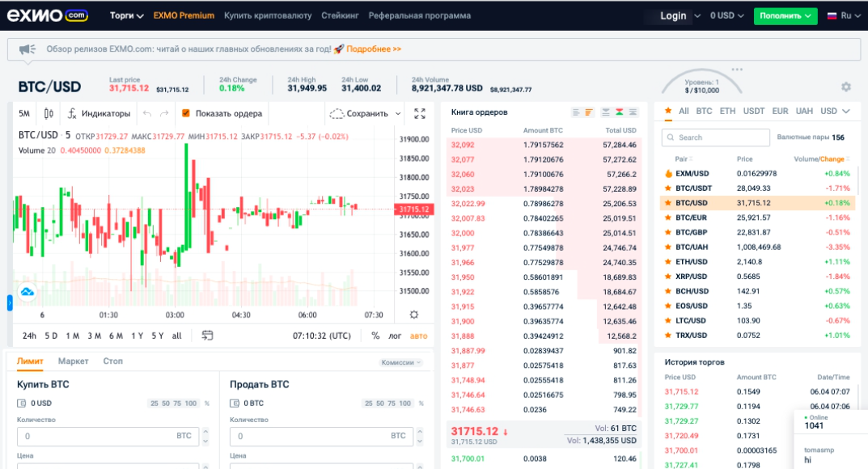
Task: Switch to the Стоп order tab
Action: [113, 361]
